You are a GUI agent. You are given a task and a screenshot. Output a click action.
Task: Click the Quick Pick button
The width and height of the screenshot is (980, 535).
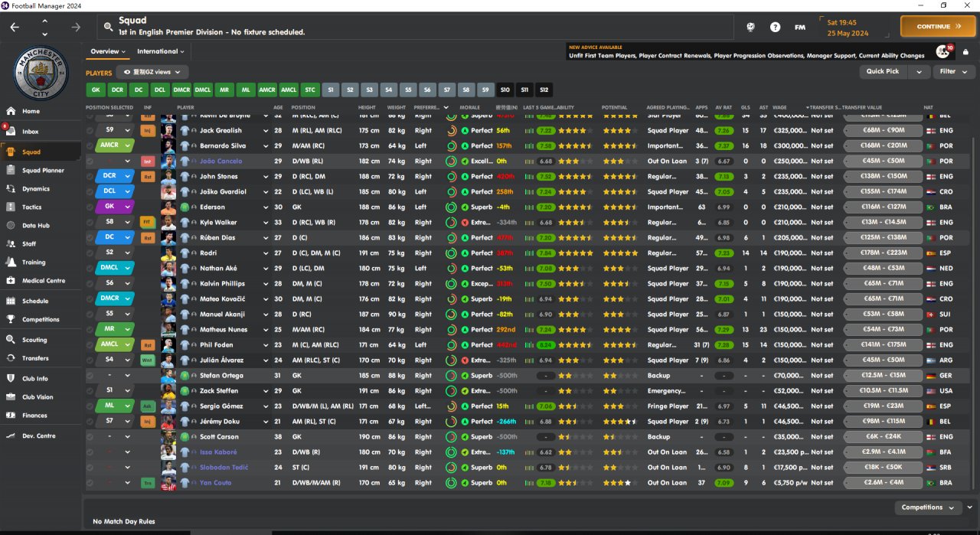pyautogui.click(x=883, y=71)
